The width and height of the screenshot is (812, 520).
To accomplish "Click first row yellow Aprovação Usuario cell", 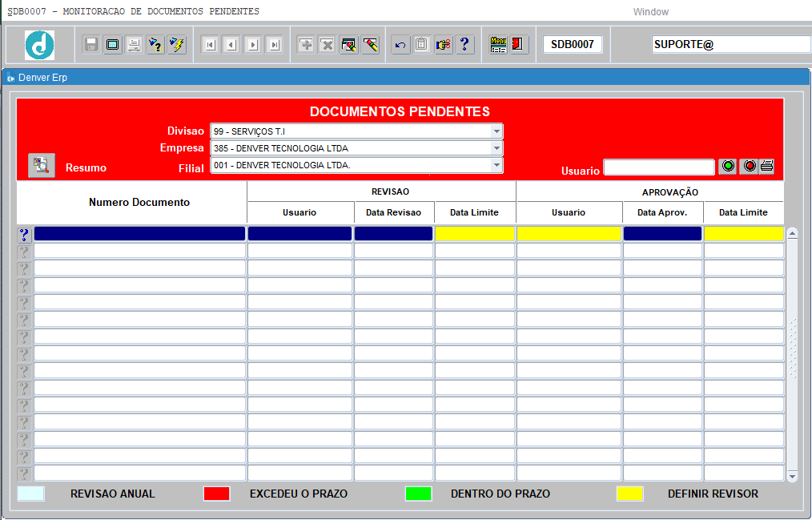I will (x=569, y=234).
